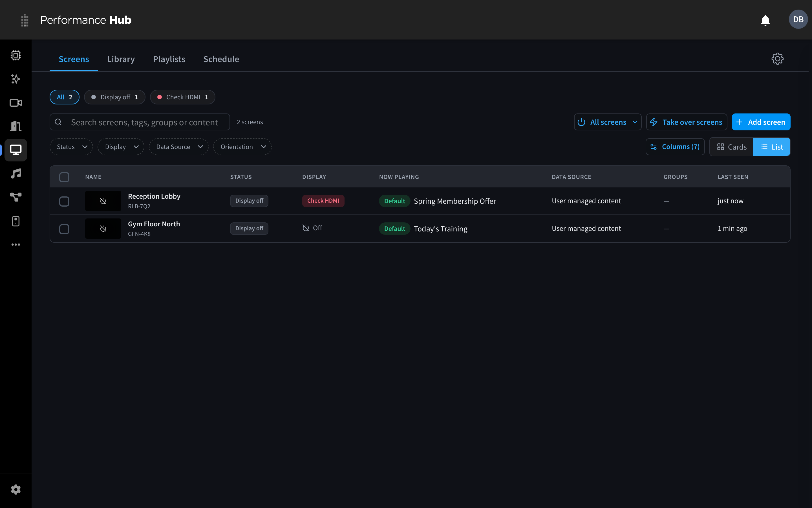Open the music note sidebar icon

pyautogui.click(x=16, y=174)
